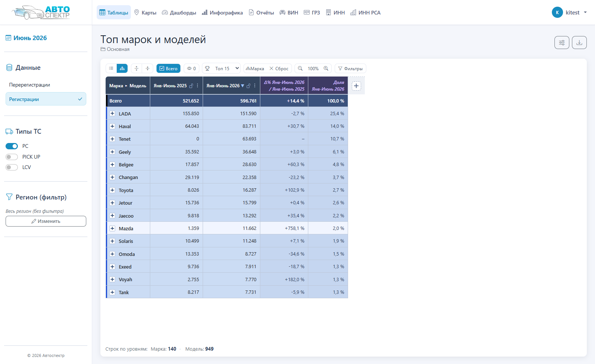Expand the Jetour row

112,203
